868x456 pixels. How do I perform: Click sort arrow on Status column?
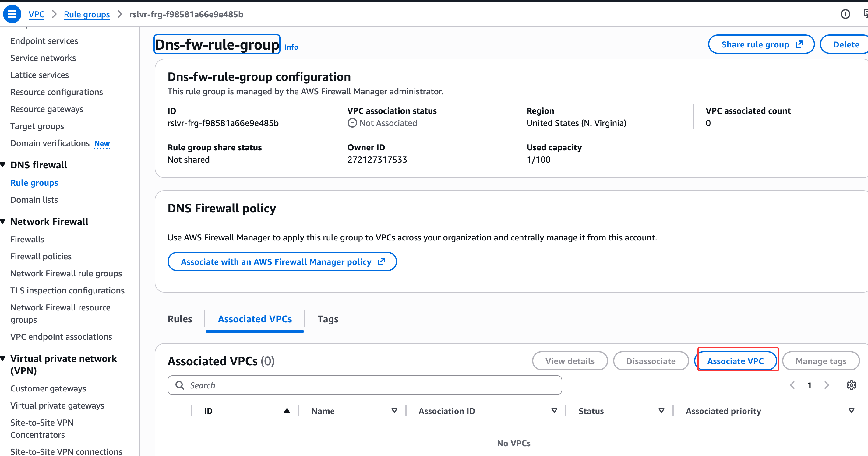point(662,411)
